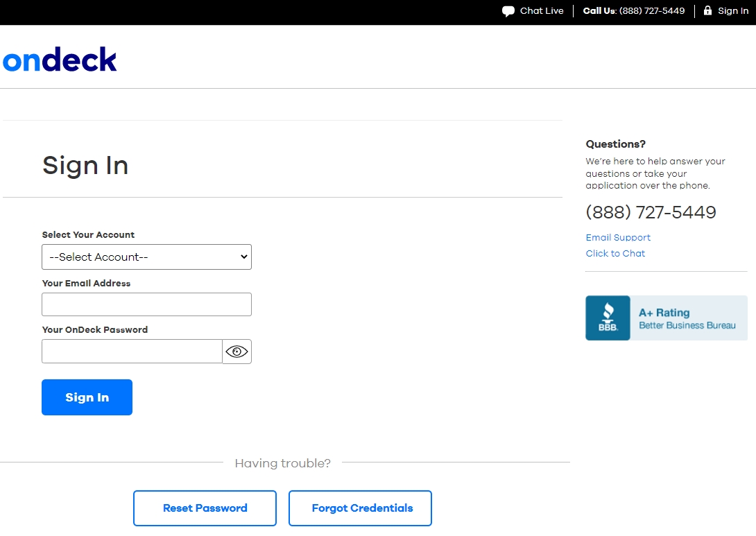Click Sign In text in top bar
Viewport: 756px width, 536px height.
(x=733, y=10)
